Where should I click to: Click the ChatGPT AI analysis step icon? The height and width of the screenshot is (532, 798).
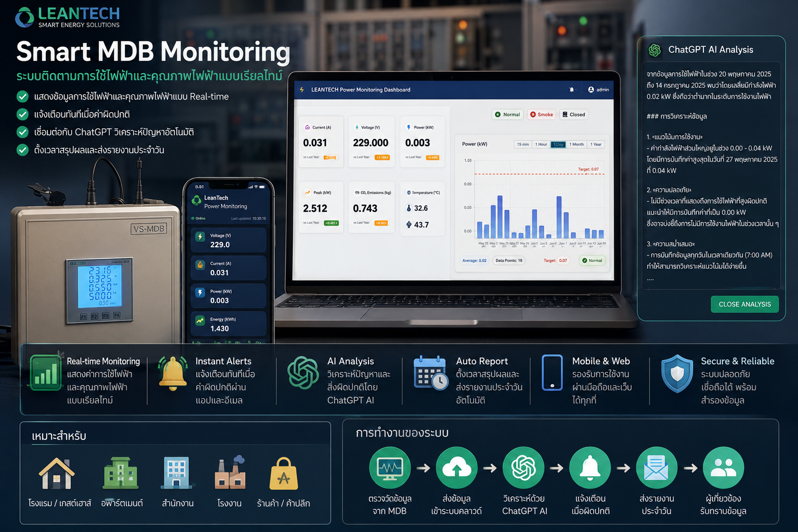pyautogui.click(x=524, y=468)
